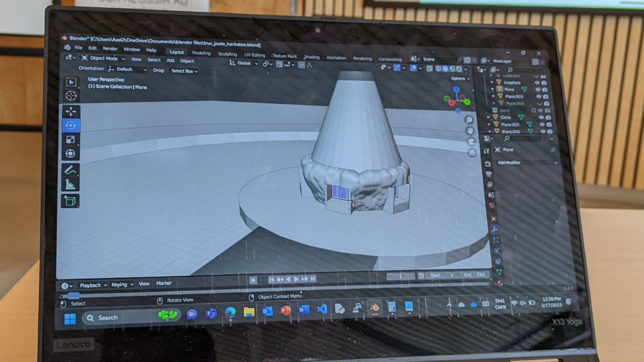Click the End frame field

pos(475,275)
